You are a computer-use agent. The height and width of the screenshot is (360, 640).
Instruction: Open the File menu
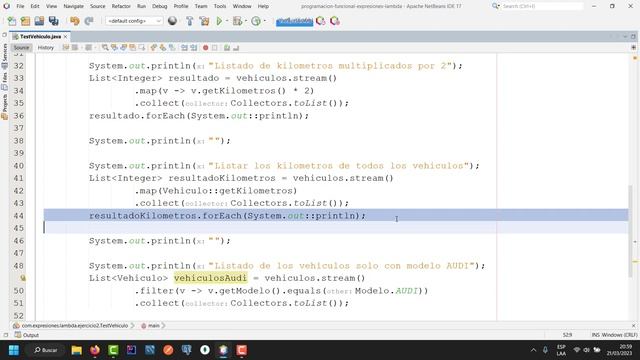click(20, 6)
